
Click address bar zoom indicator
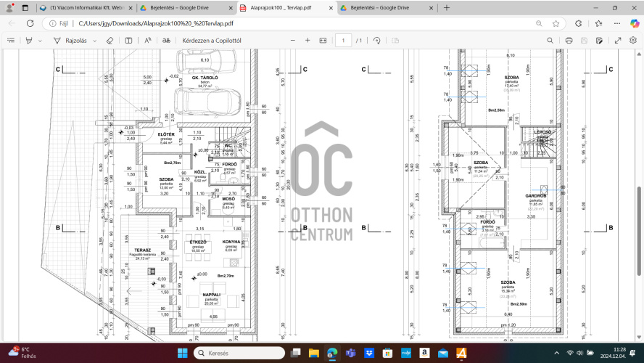(x=539, y=23)
